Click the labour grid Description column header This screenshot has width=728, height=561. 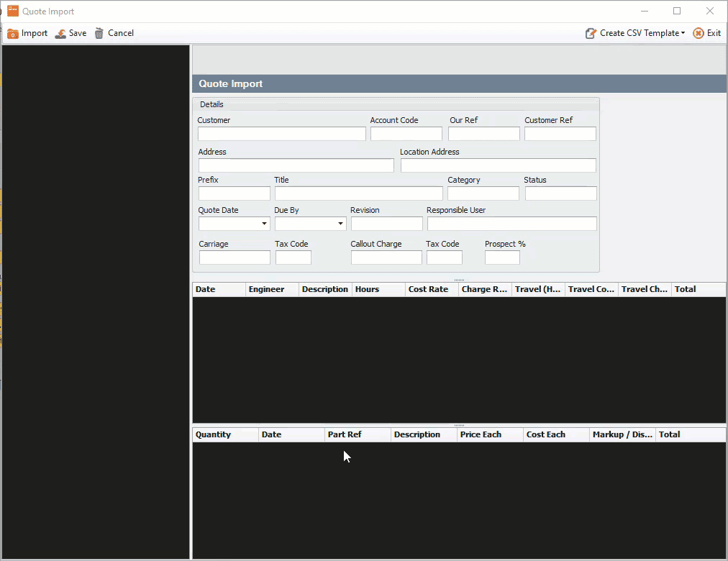point(325,289)
